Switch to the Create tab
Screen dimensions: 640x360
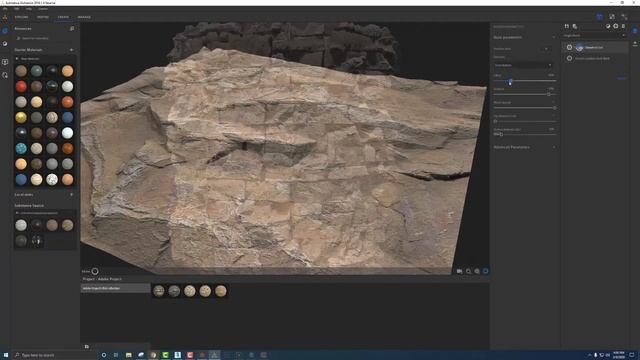[63, 17]
